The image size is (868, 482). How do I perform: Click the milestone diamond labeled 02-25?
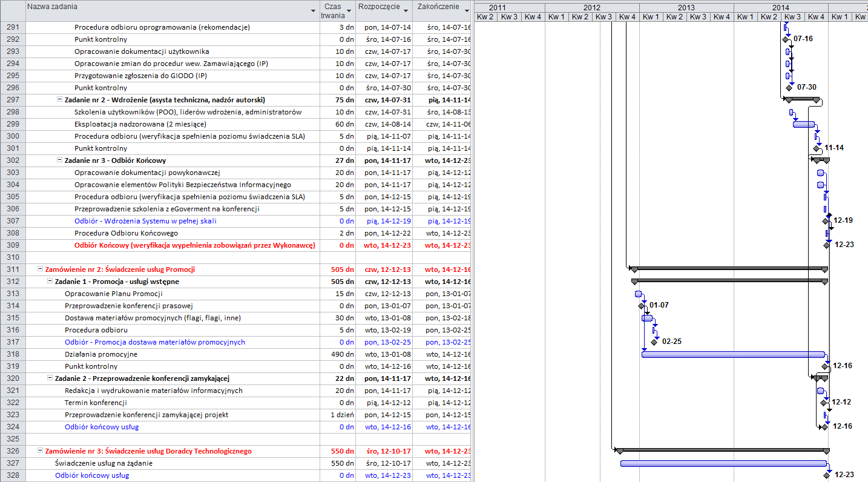coord(654,342)
